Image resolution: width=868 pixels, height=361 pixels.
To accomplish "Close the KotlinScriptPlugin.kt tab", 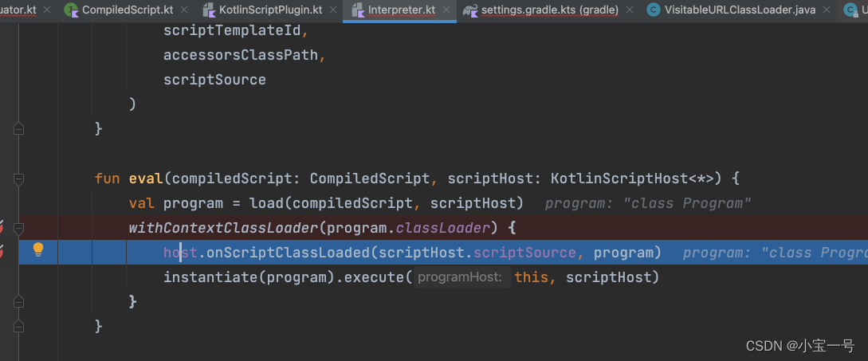I will tap(332, 10).
